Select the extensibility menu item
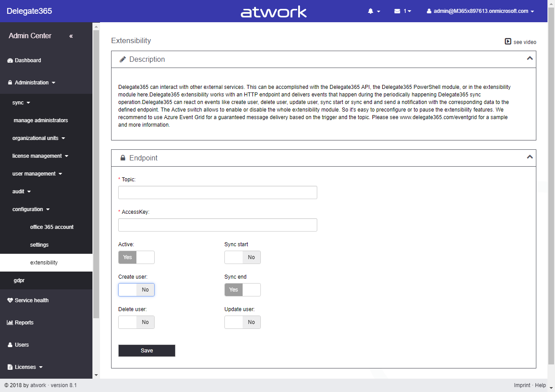Screen dimensions: 555x392 click(46, 263)
